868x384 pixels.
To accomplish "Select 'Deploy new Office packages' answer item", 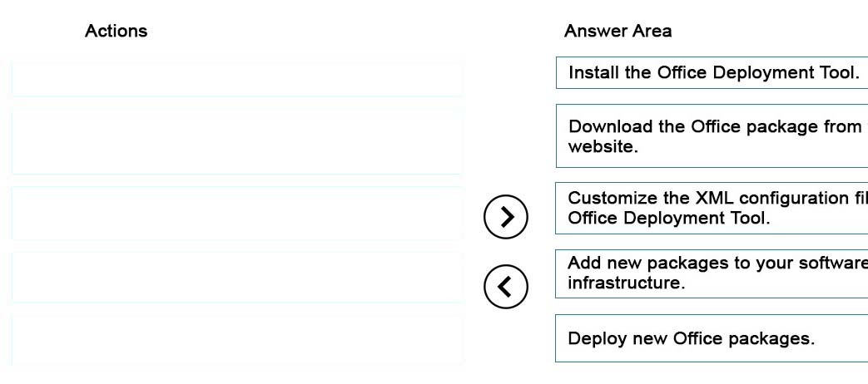I will pos(712,338).
